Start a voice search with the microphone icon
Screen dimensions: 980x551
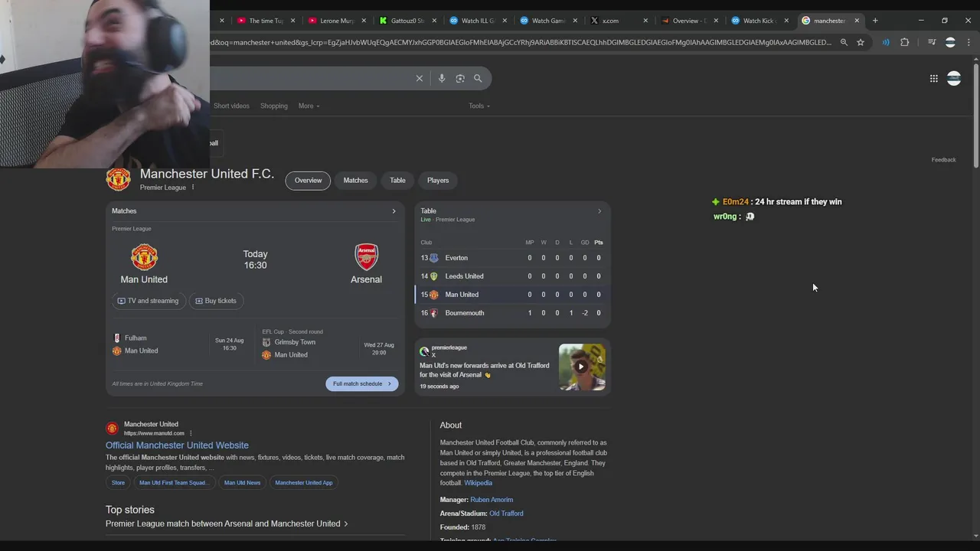coord(442,78)
